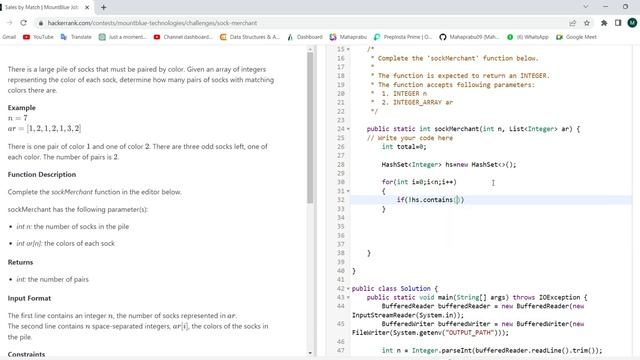
Task: Open the Translate bookmark
Action: 76,37
